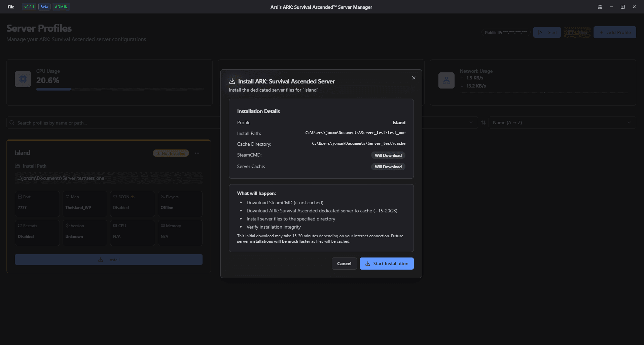Click the Install Path folder icon
644x345 pixels.
[17, 166]
